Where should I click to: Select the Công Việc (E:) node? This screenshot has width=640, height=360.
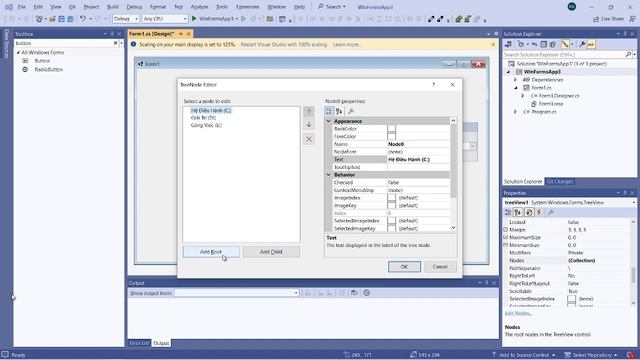coord(206,125)
